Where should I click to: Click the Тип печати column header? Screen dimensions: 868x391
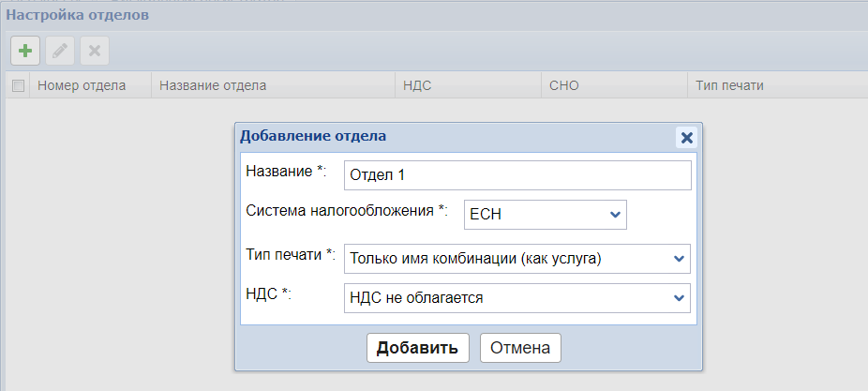pos(729,85)
